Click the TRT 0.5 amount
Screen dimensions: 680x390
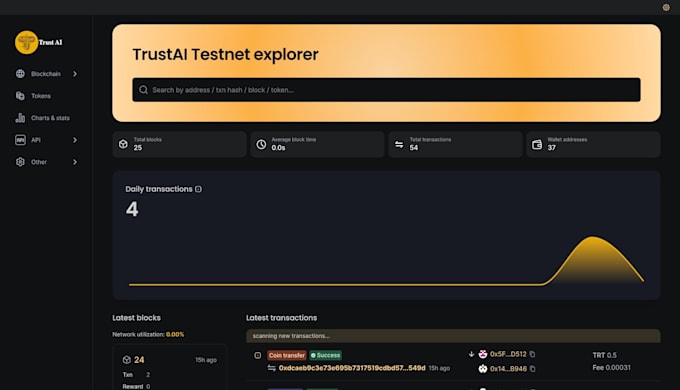(605, 355)
